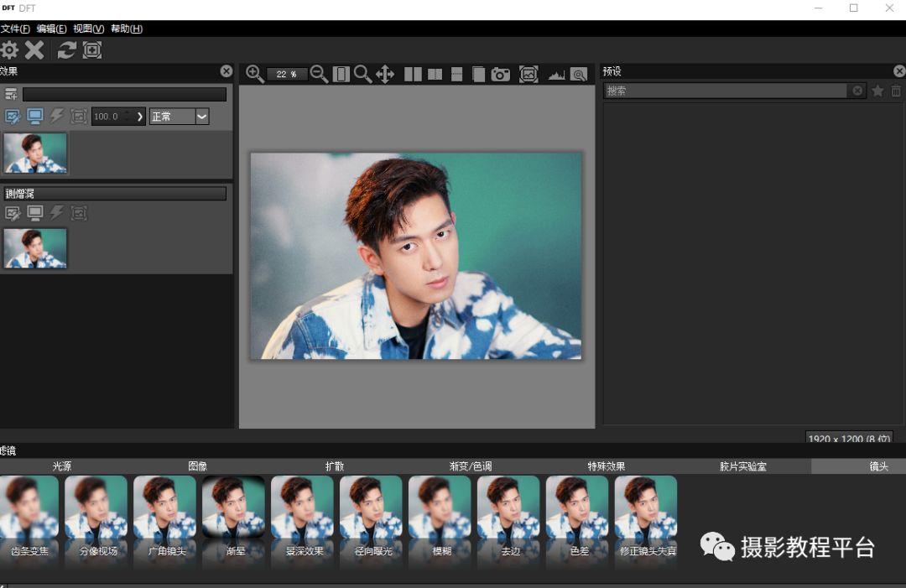This screenshot has width=906, height=588.
Task: Toggle the edit-image icon on the second layer
Action: point(13,213)
